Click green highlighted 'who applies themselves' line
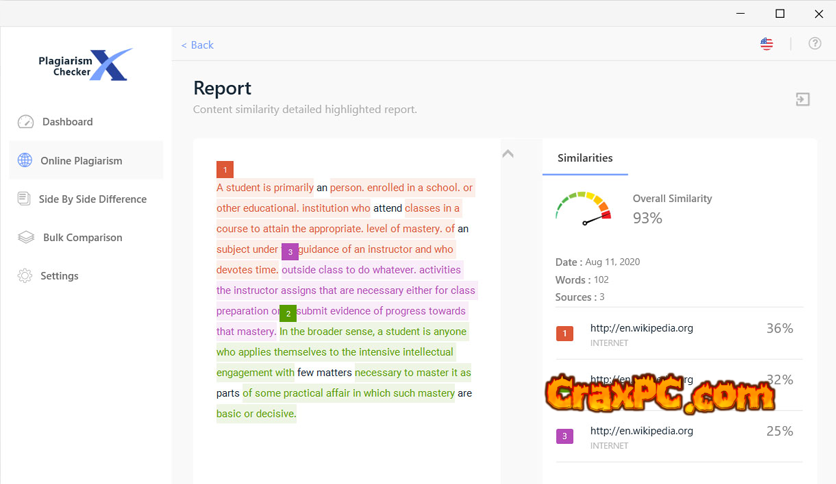Screen dimensions: 836x484 pyautogui.click(x=335, y=352)
